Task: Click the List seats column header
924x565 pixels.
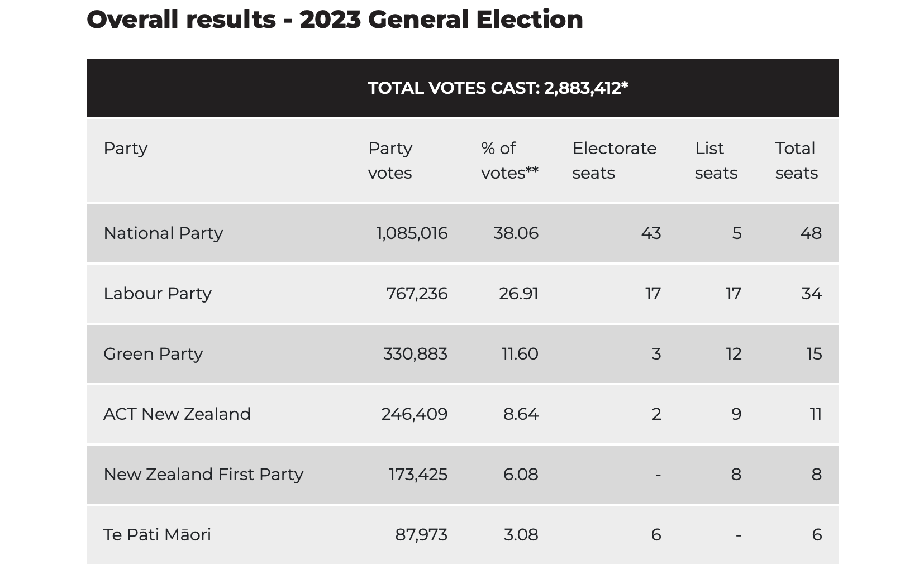Action: tap(716, 160)
